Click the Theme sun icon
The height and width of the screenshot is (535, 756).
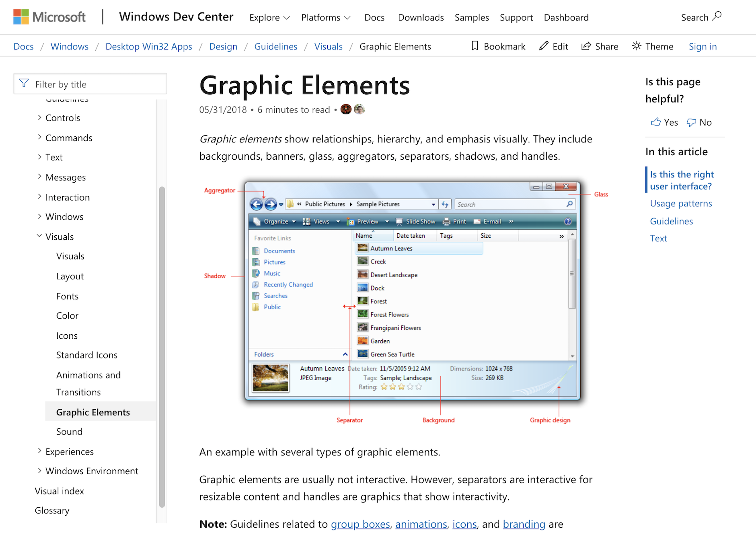tap(637, 46)
